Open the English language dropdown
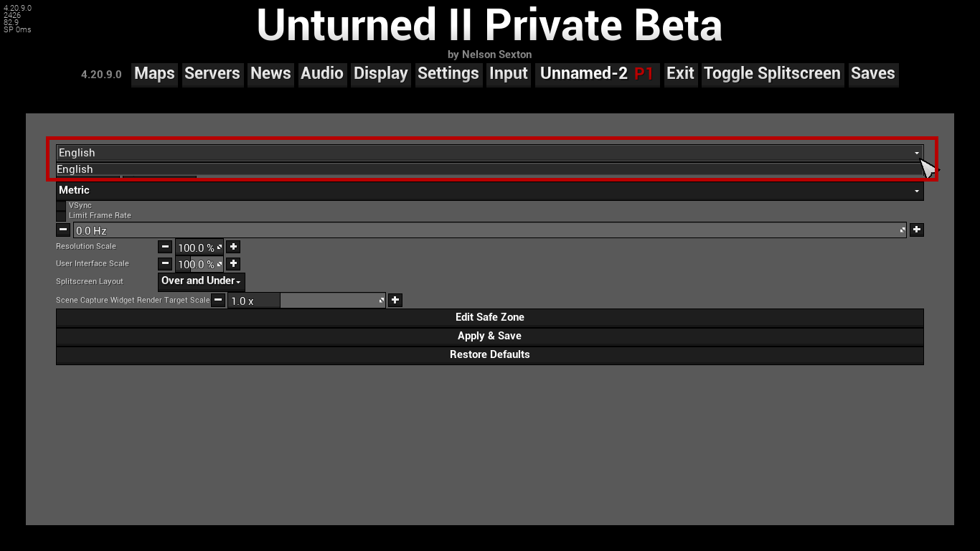980x551 pixels. (489, 153)
